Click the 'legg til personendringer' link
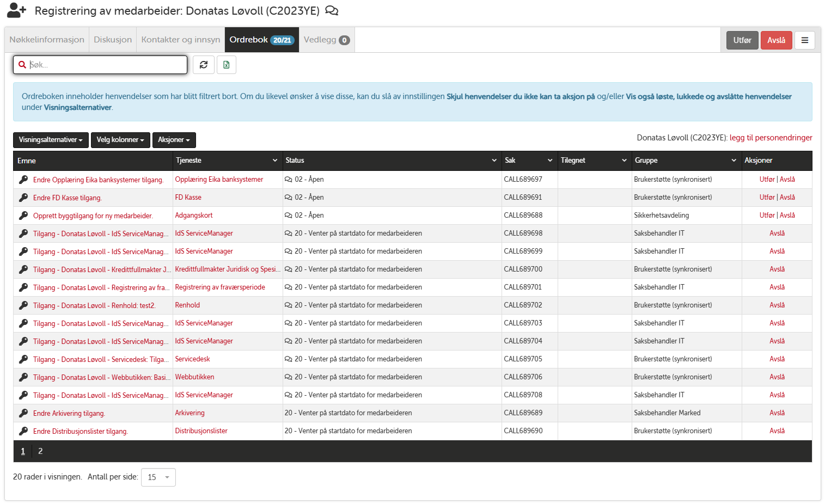The height and width of the screenshot is (504, 825). click(x=771, y=138)
